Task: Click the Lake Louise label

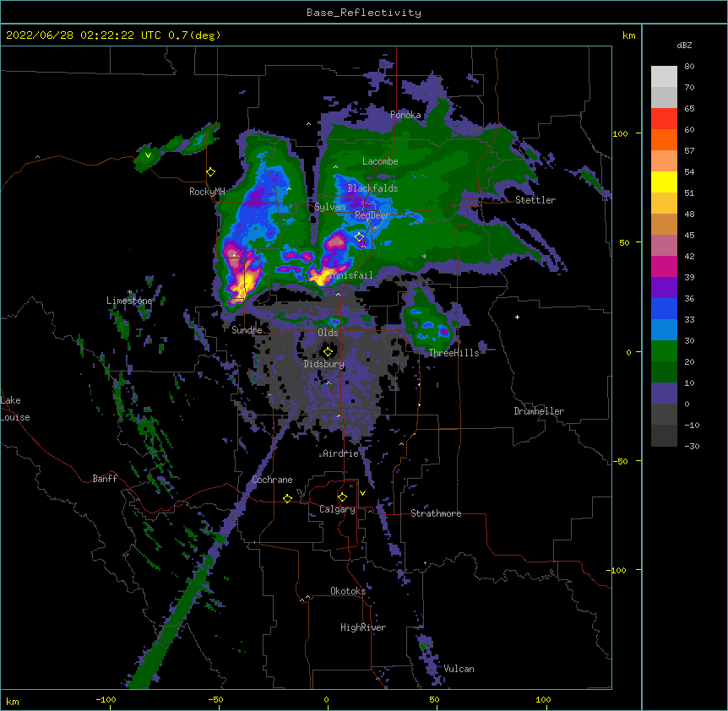Action: coord(15,409)
